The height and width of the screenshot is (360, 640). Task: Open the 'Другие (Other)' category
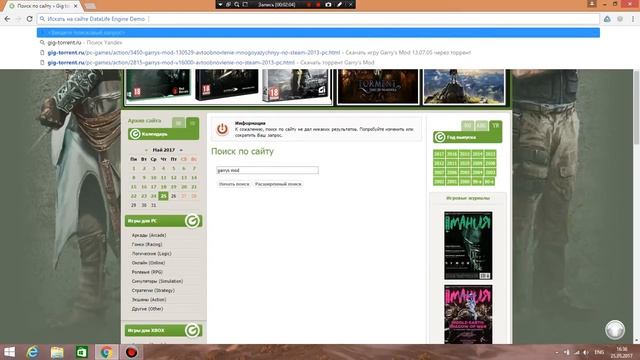[147, 309]
